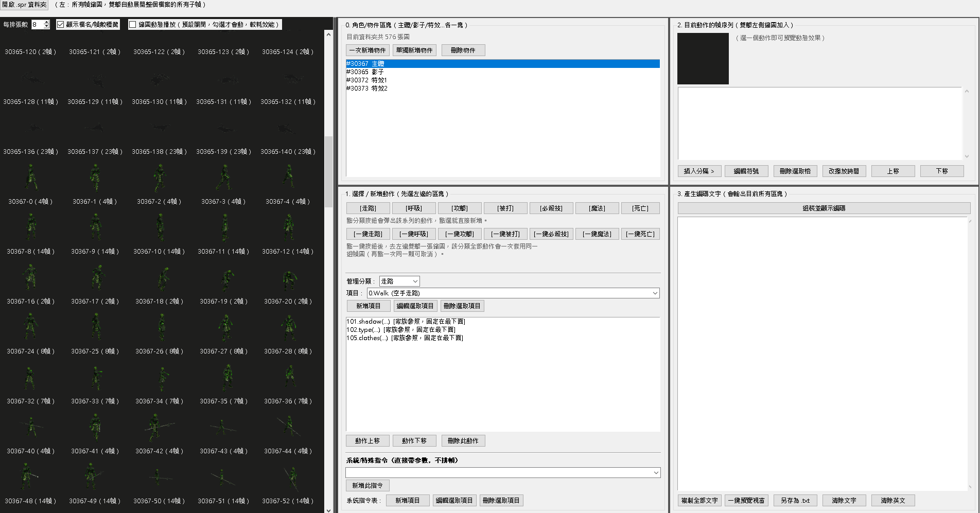
Task: Open the [死亡] action category
Action: (x=640, y=208)
